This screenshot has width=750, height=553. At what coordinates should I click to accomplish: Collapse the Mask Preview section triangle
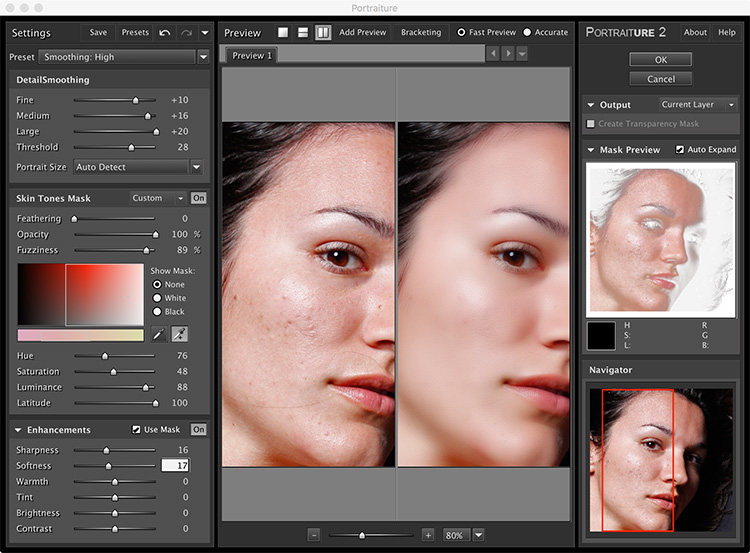tap(591, 150)
